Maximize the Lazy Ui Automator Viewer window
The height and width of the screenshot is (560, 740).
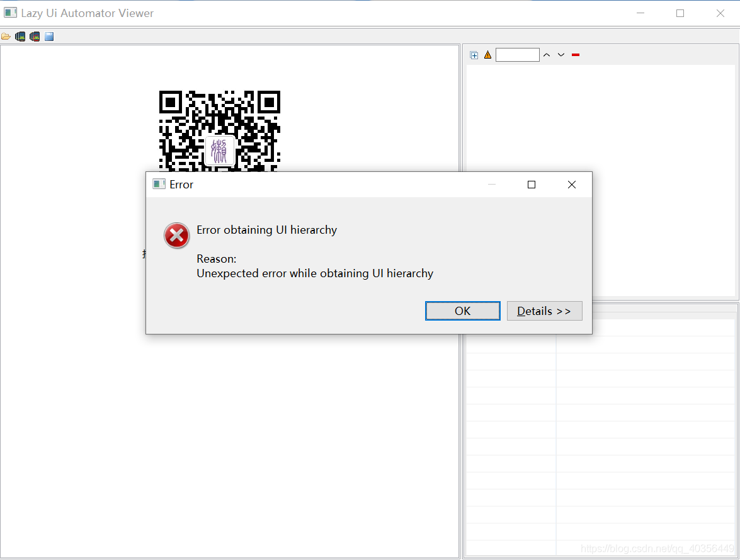tap(680, 13)
